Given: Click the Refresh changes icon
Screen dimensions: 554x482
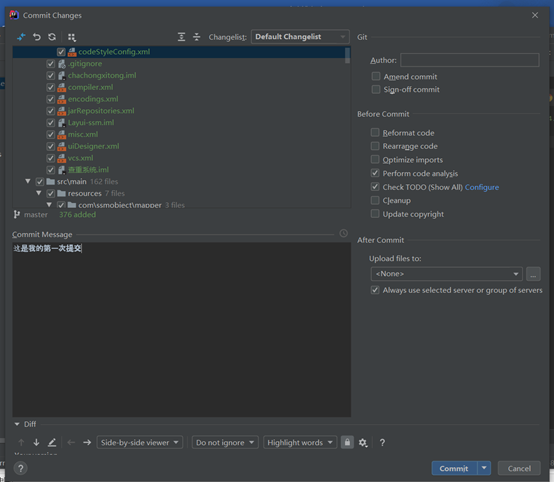Looking at the screenshot, I should [x=52, y=37].
